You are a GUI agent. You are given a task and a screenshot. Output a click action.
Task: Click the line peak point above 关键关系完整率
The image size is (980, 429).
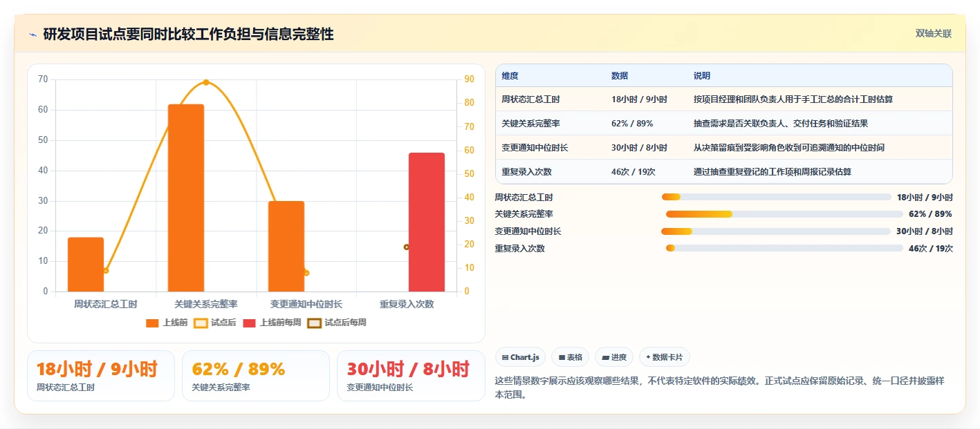(206, 82)
